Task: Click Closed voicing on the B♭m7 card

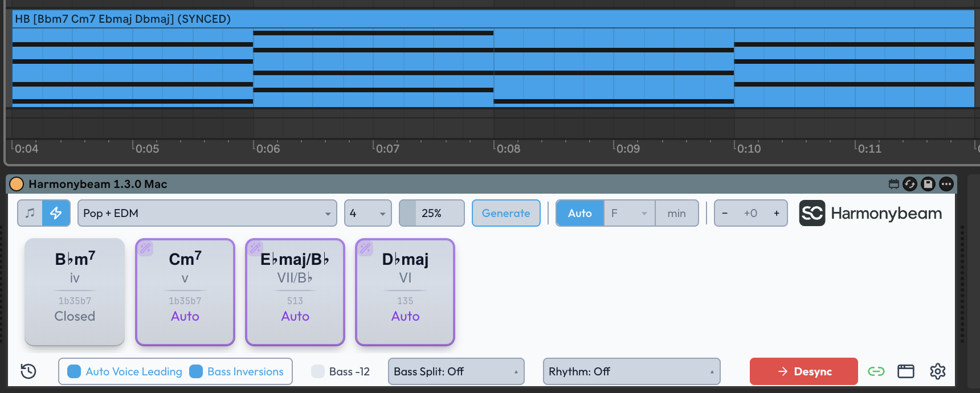Action: tap(75, 316)
